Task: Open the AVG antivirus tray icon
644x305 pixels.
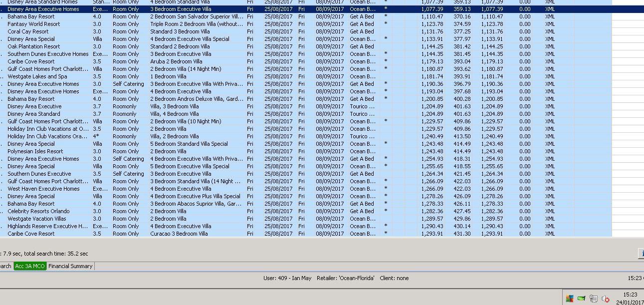Action: click(x=569, y=299)
